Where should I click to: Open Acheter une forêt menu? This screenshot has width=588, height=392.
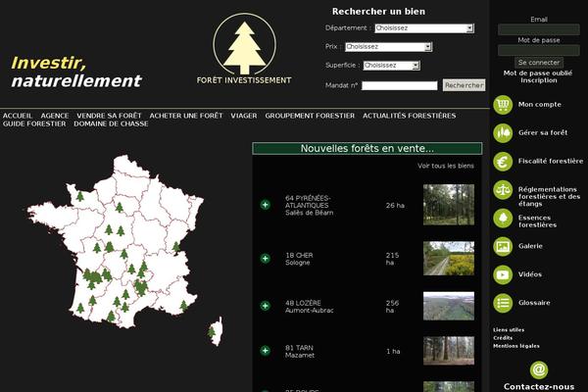186,116
